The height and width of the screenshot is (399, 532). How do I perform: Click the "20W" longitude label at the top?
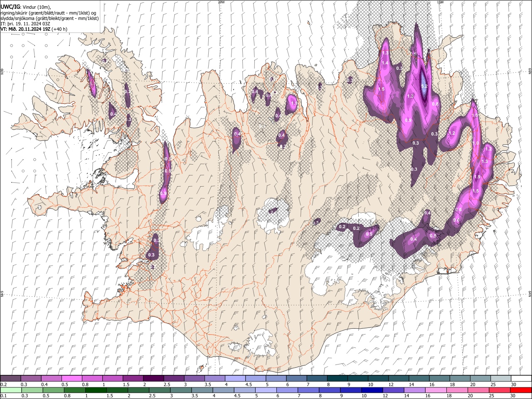click(221, 2)
